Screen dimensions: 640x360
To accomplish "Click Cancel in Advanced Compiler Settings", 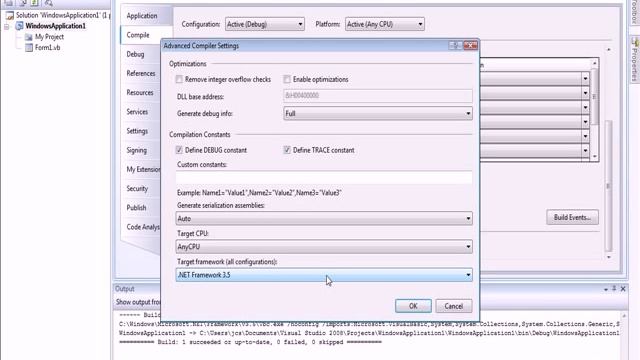I will click(453, 306).
